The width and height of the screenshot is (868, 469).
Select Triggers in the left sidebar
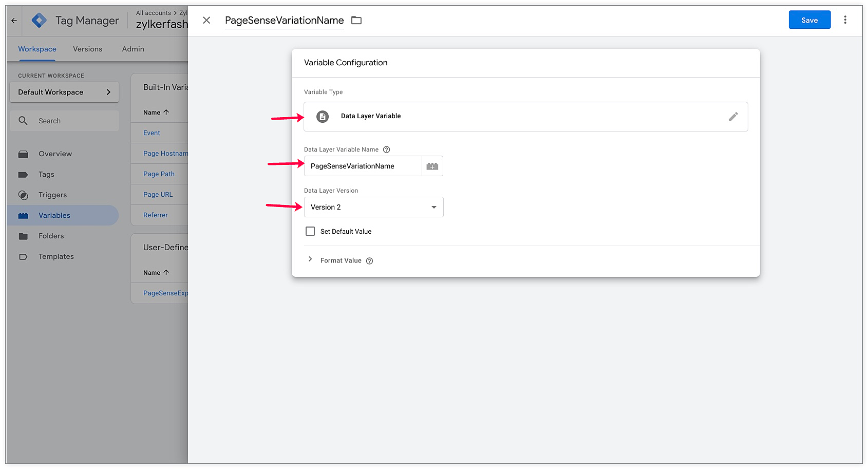52,195
